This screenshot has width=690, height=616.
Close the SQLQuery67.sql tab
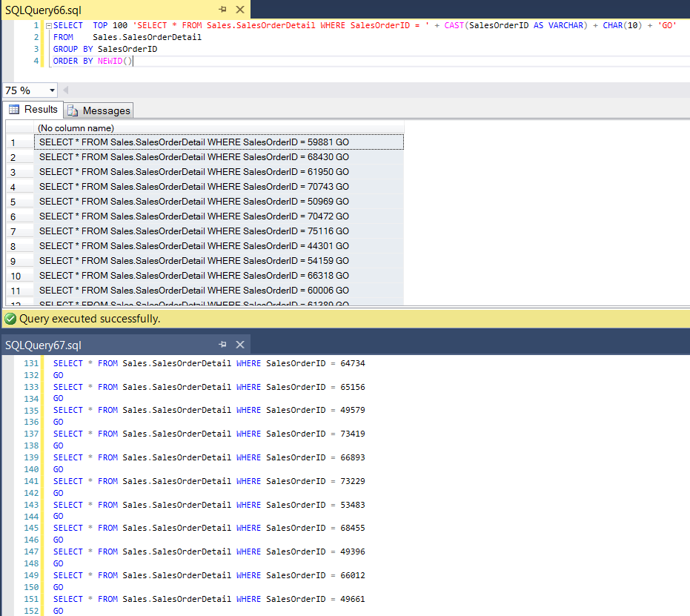coord(240,345)
